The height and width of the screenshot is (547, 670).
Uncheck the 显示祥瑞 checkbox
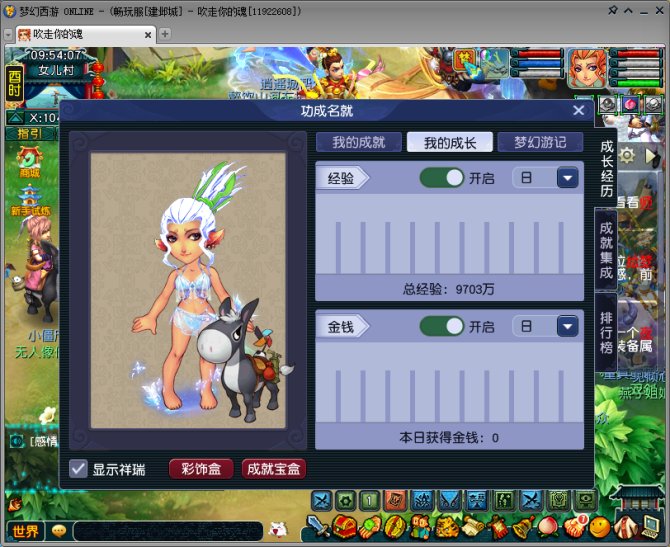78,469
